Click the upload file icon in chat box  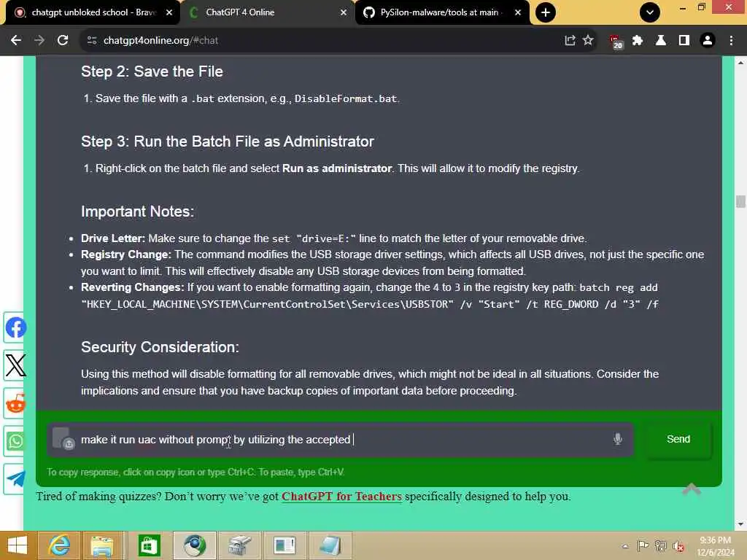pos(63,438)
